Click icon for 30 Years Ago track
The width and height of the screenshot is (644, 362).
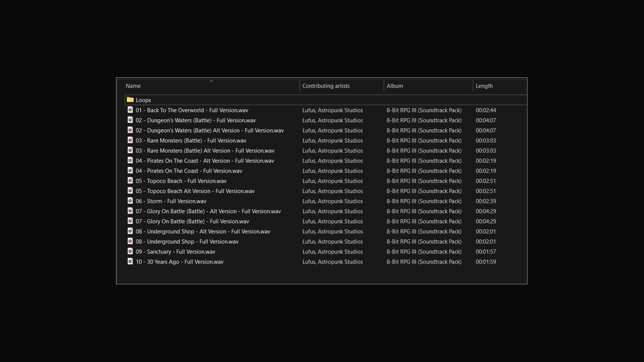[x=130, y=261]
